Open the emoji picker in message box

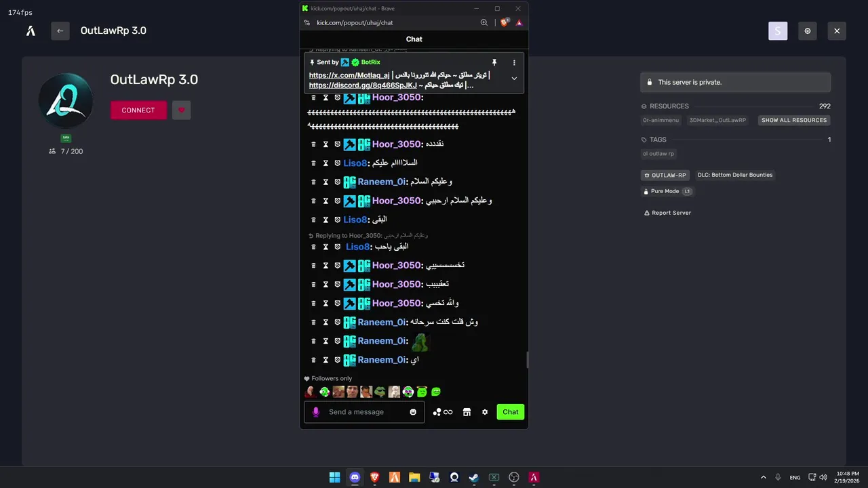tap(413, 412)
